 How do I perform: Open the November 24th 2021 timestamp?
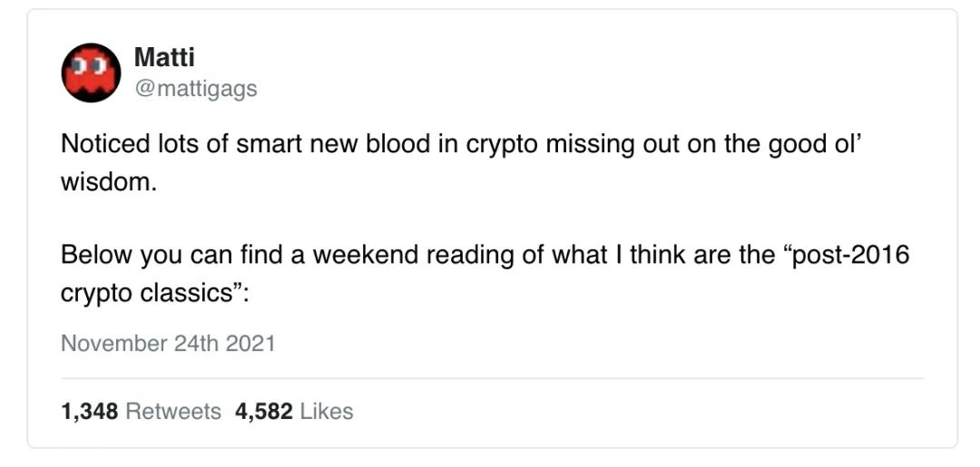(168, 344)
